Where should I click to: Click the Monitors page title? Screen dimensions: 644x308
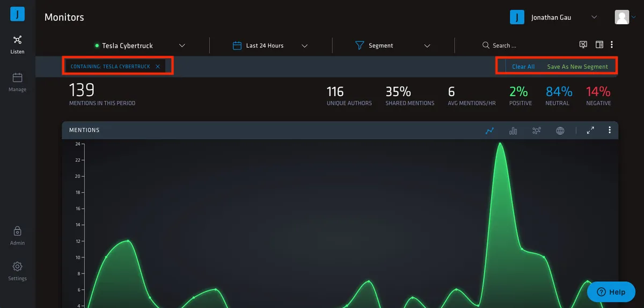[x=64, y=17]
